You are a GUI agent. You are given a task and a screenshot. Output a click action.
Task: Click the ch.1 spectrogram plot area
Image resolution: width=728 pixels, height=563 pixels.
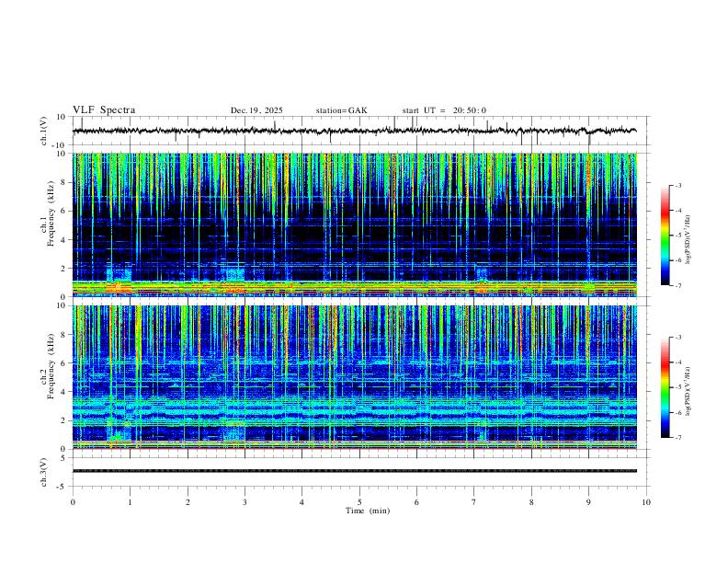[355, 224]
